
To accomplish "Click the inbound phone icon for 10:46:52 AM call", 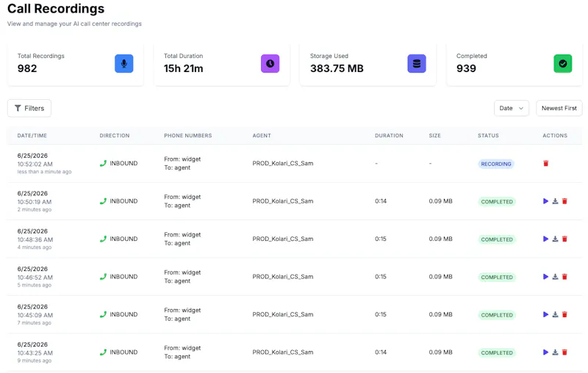I will point(103,277).
